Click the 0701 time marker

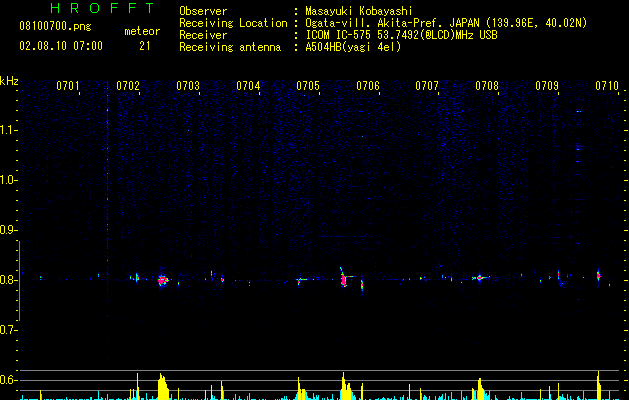pyautogui.click(x=68, y=86)
